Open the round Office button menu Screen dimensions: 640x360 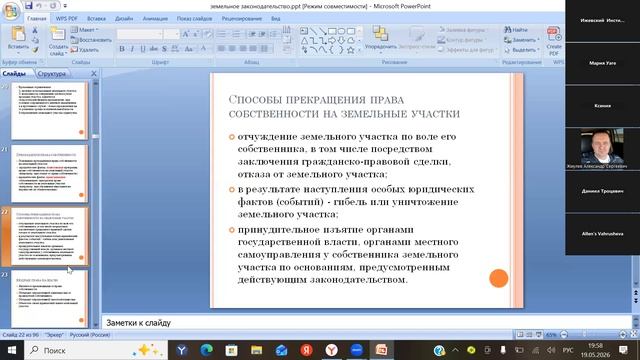click(11, 11)
